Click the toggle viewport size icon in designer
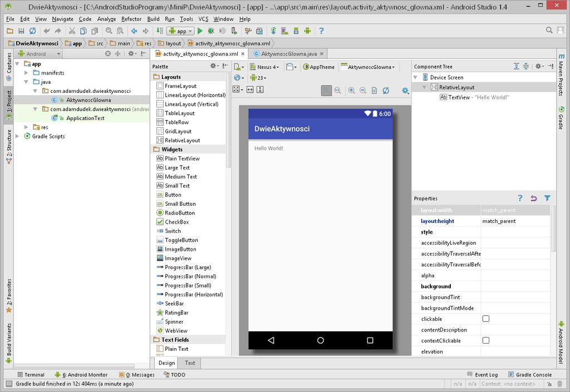The height and width of the screenshot is (392, 570). click(237, 90)
